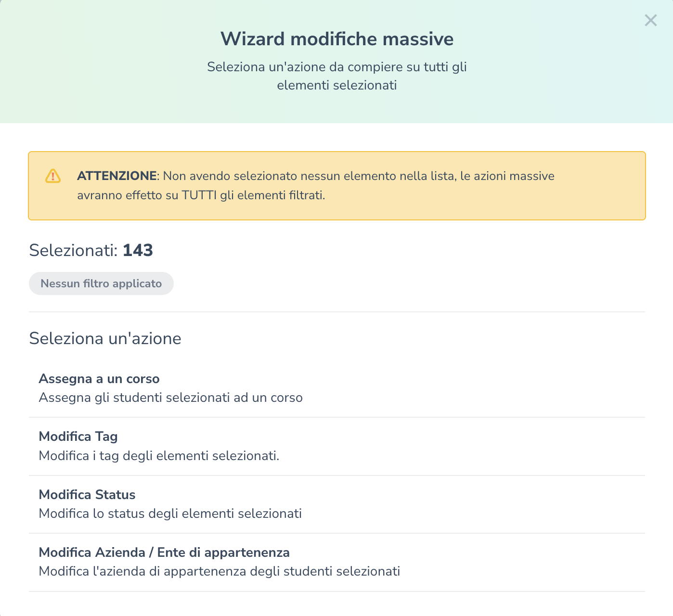
Task: Click the 'Seleziona un'azione' section heading
Action: [x=105, y=339]
